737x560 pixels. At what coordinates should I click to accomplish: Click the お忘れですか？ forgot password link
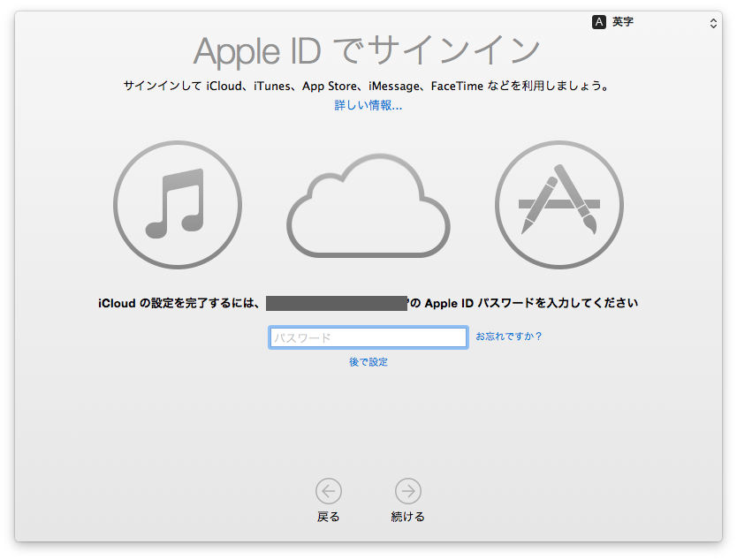[x=509, y=337]
